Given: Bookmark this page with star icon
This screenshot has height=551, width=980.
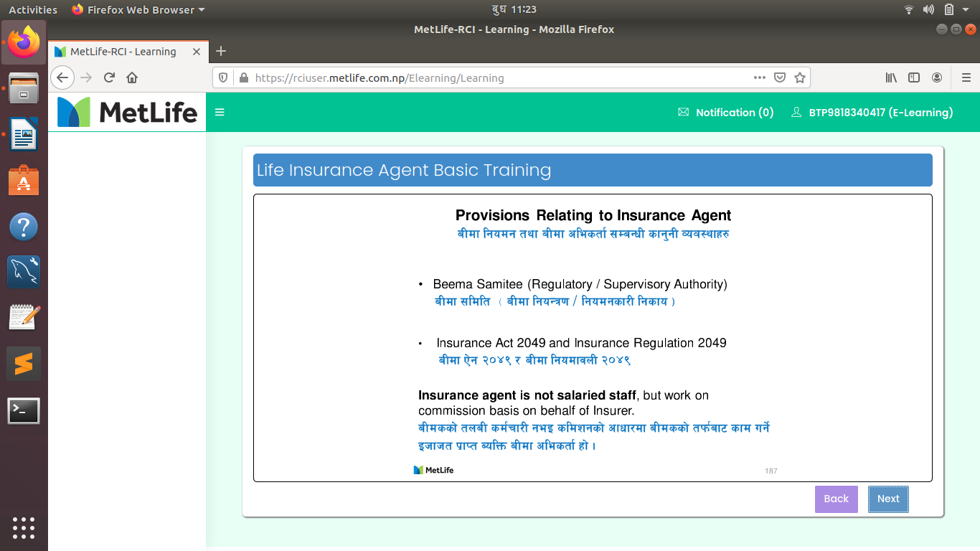Looking at the screenshot, I should pos(800,77).
